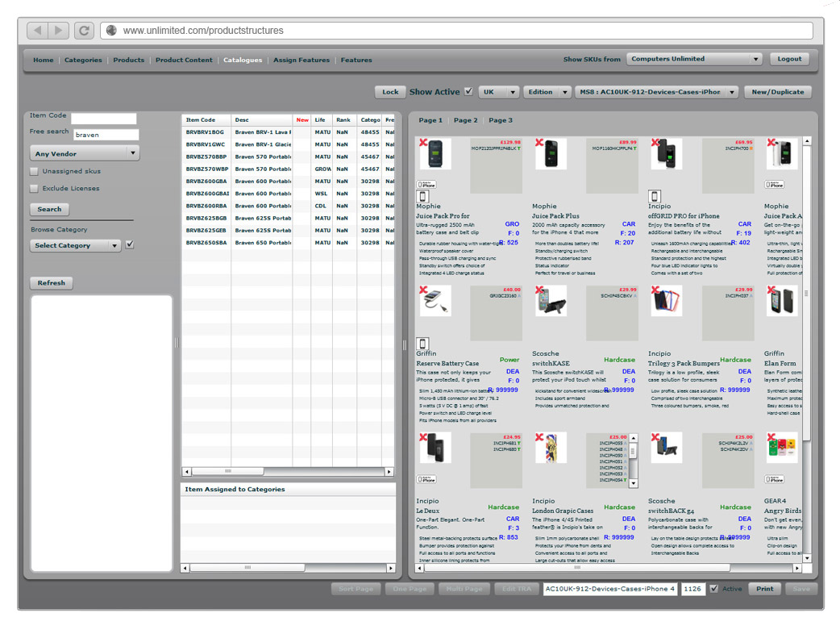
Task: Focus the Free search field containing braven
Action: coord(106,135)
